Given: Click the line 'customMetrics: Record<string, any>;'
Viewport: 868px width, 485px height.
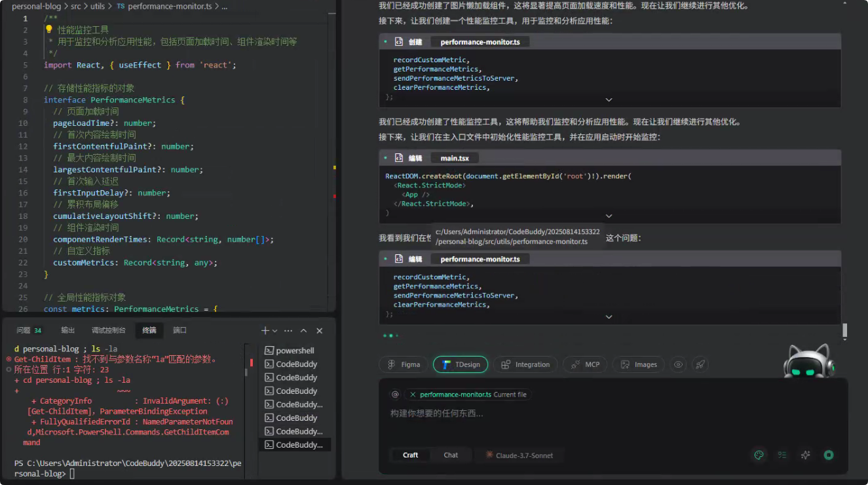Looking at the screenshot, I should (135, 263).
